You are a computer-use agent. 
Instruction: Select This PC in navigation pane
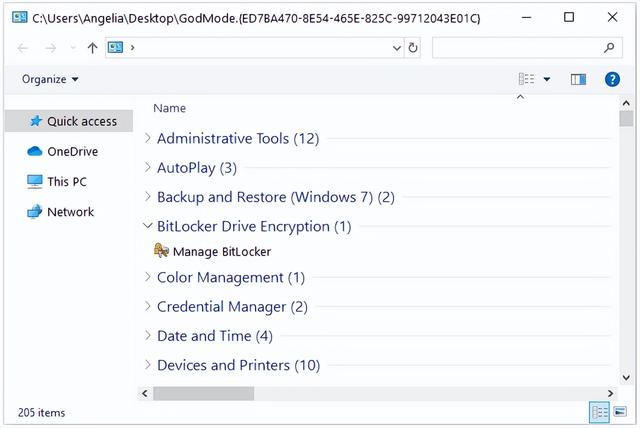(69, 182)
